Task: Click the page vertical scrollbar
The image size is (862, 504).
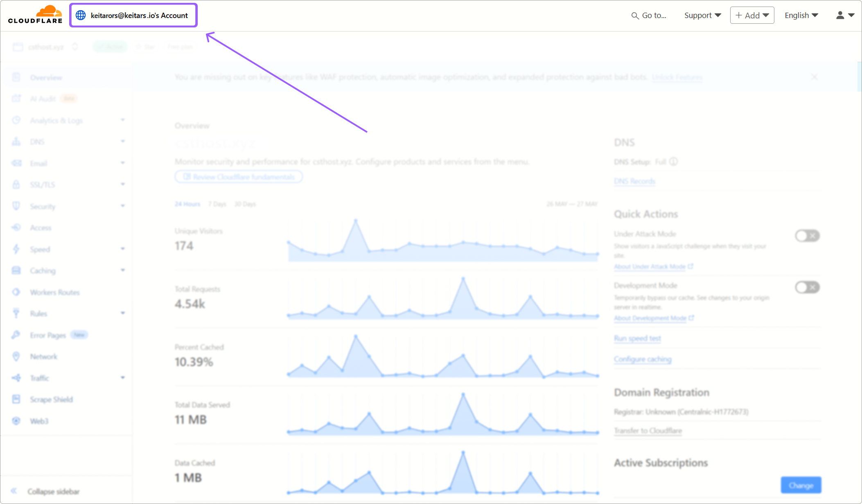Action: click(860, 77)
